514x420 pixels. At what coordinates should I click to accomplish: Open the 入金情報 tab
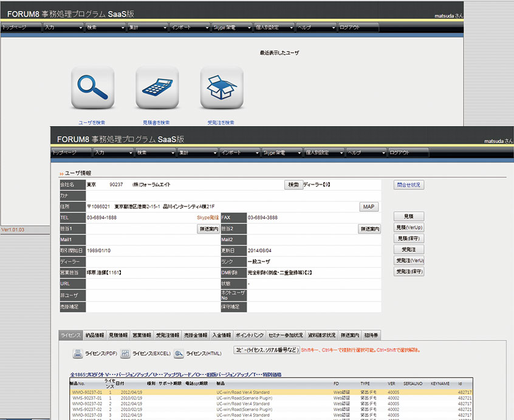222,335
